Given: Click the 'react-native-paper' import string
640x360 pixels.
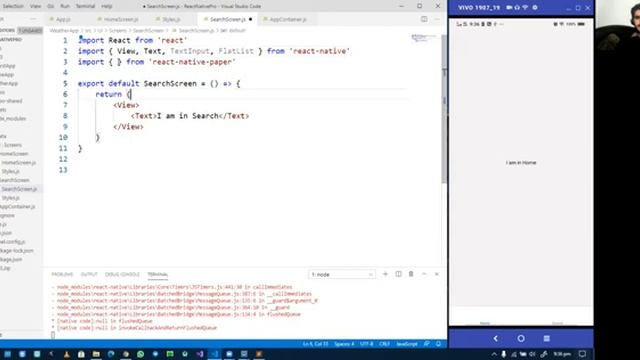Looking at the screenshot, I should (192, 62).
